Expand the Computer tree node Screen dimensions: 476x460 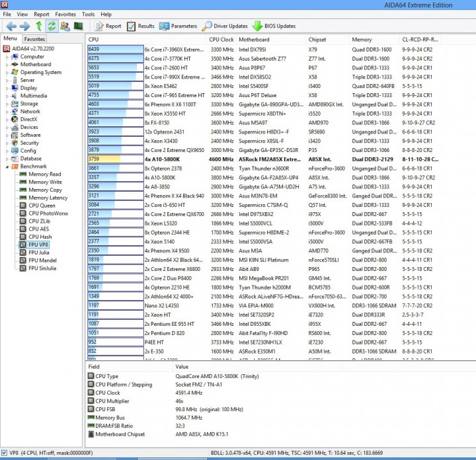[x=7, y=57]
